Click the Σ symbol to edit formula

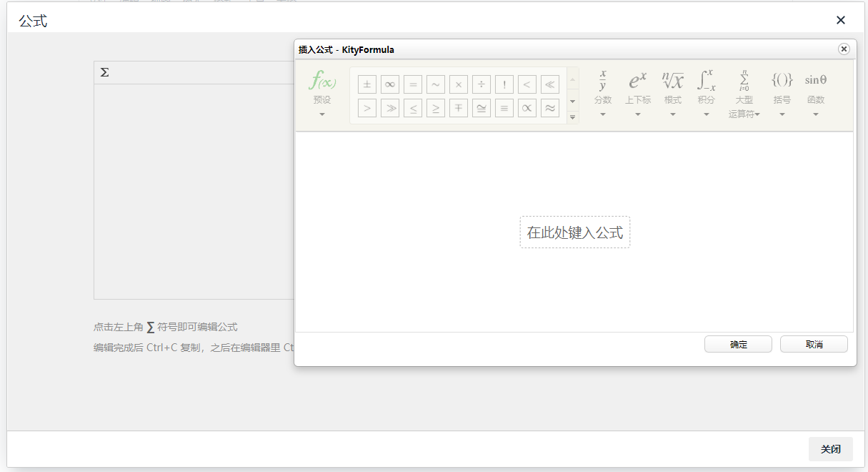click(104, 72)
